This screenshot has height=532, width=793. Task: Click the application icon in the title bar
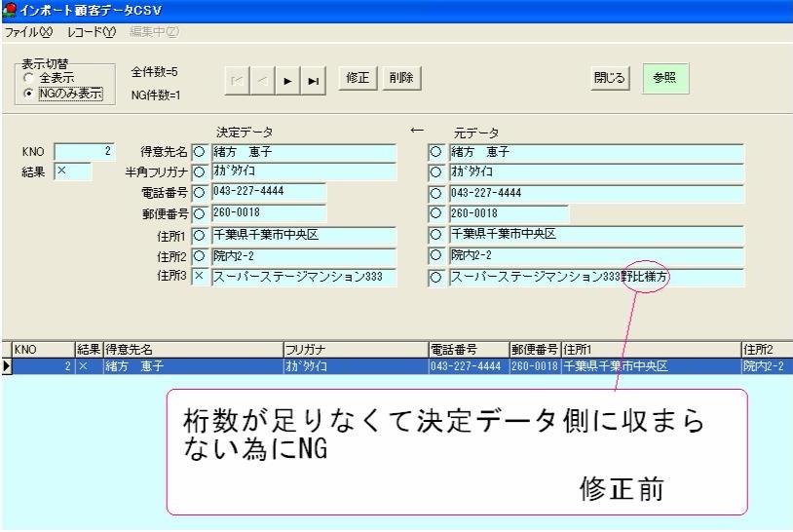10,10
